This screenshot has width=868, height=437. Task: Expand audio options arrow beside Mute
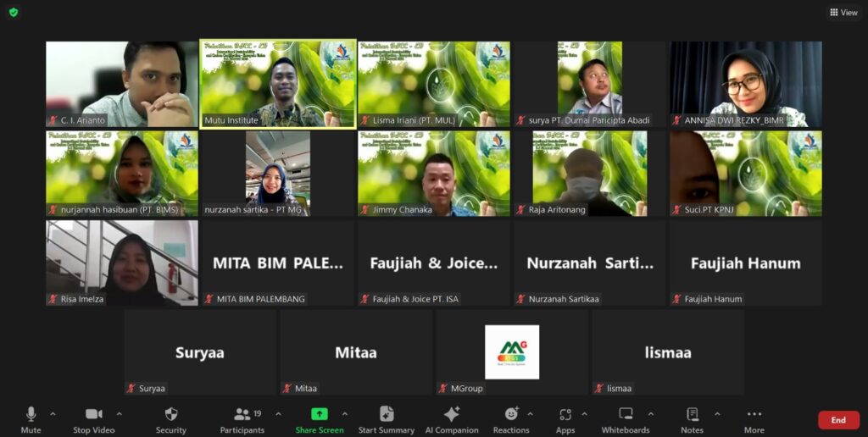click(x=53, y=414)
